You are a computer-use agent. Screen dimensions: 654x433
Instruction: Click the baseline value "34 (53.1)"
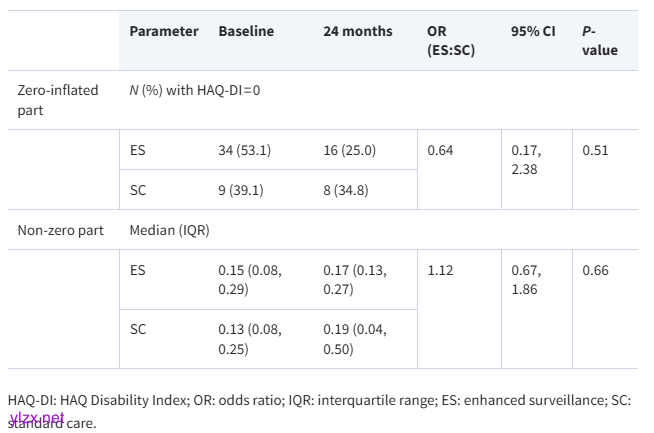click(245, 150)
